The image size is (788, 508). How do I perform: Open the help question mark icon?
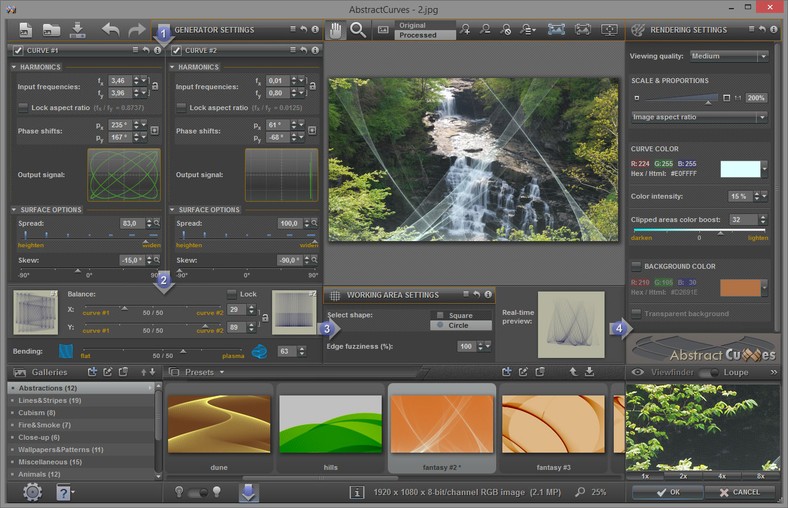63,492
